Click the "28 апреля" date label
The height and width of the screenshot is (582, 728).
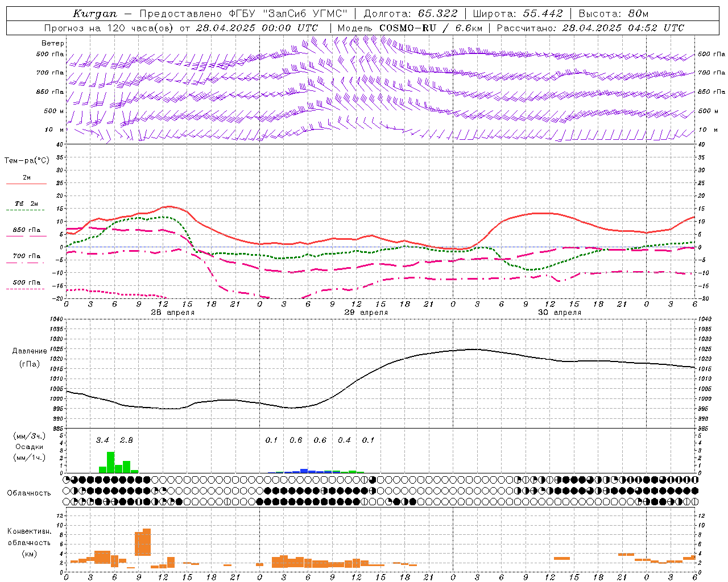(173, 313)
